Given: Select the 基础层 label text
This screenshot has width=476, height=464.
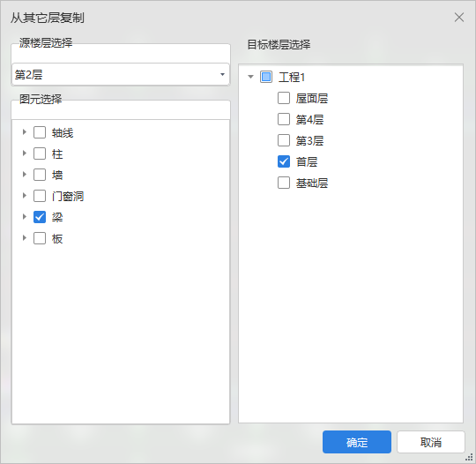Looking at the screenshot, I should point(312,183).
